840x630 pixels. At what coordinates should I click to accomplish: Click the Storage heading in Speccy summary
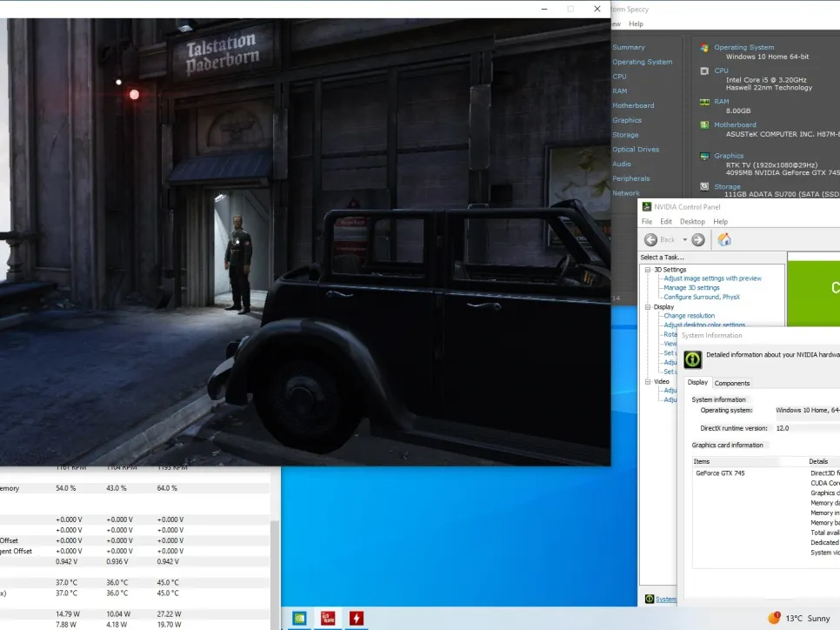[x=727, y=186]
